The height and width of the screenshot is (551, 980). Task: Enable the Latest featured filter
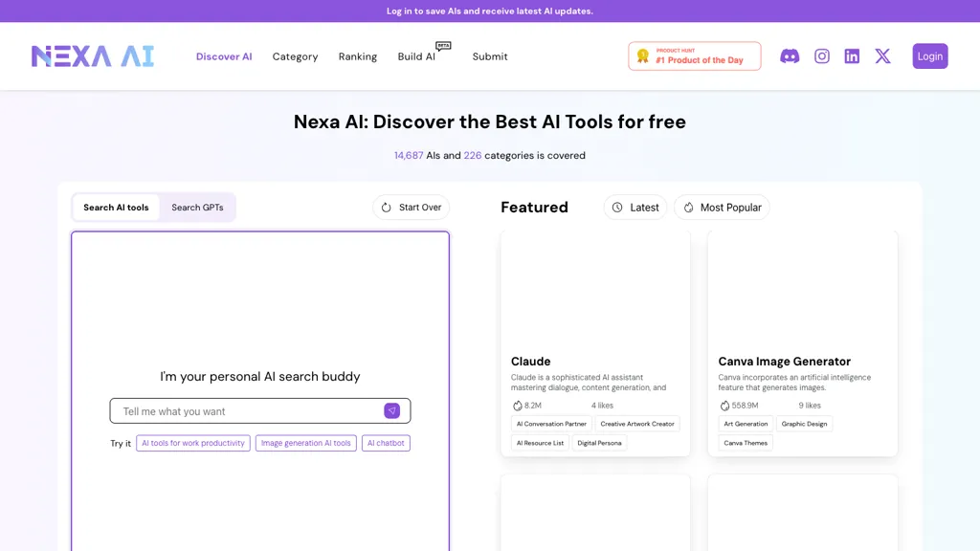click(635, 207)
